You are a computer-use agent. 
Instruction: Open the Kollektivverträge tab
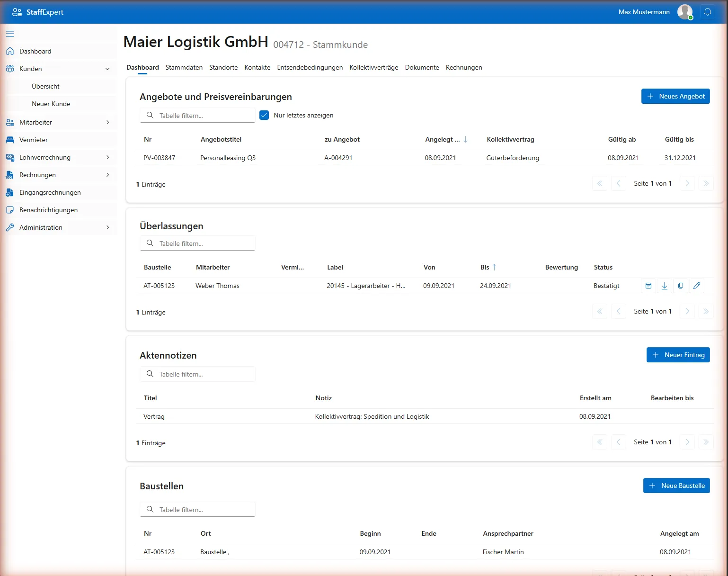[x=374, y=67]
